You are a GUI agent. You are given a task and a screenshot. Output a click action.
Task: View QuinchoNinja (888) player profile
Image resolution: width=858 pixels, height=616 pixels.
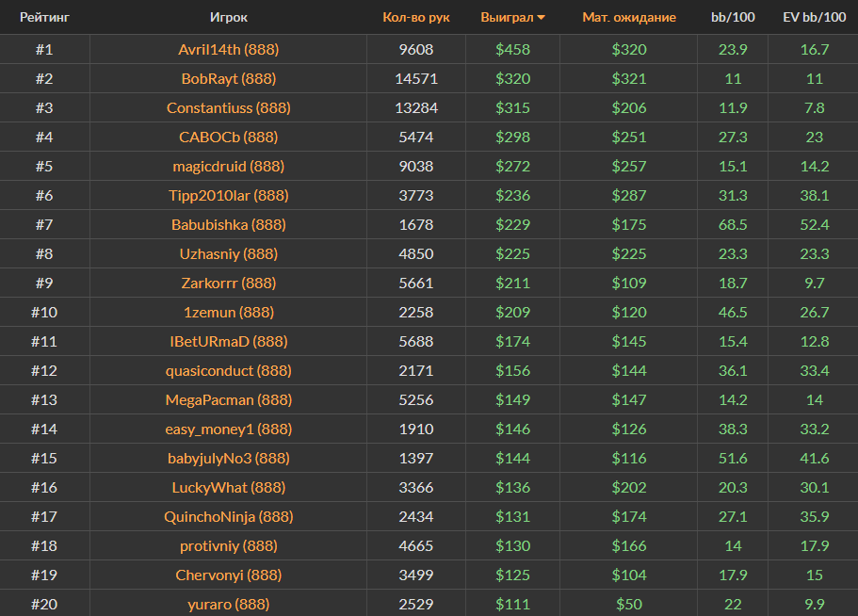(x=228, y=516)
